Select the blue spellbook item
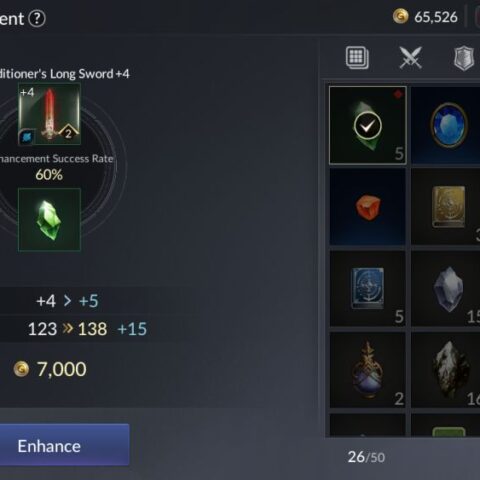Screen dimensions: 480x480 [x=368, y=288]
